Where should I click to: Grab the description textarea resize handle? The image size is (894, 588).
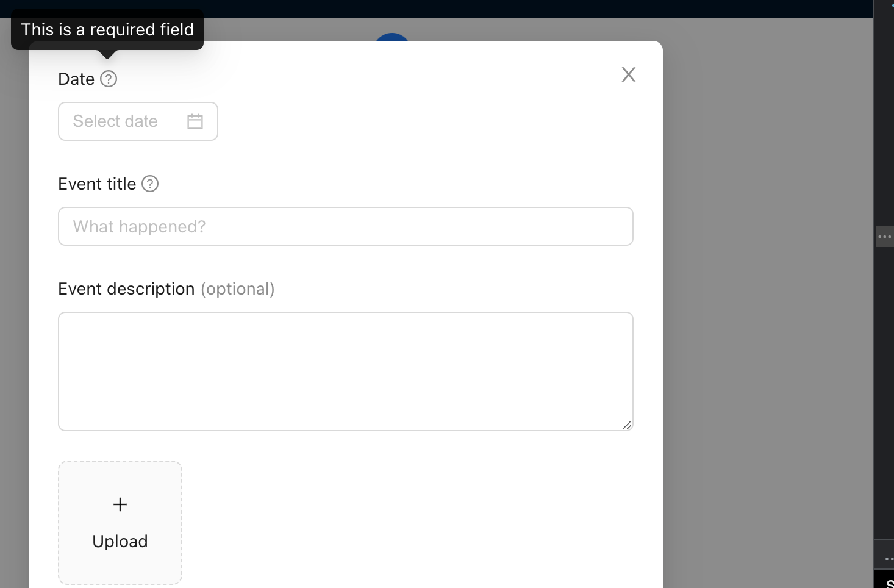pyautogui.click(x=627, y=425)
